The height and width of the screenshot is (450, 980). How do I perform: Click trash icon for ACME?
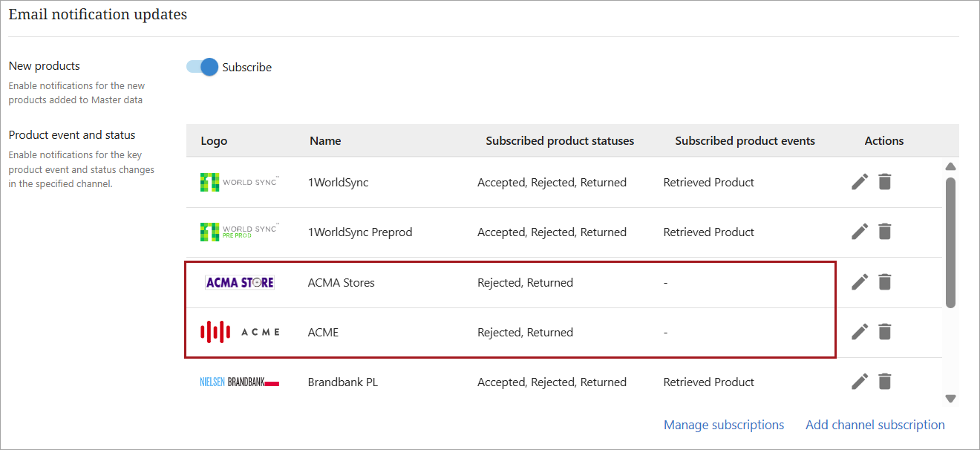pyautogui.click(x=884, y=332)
